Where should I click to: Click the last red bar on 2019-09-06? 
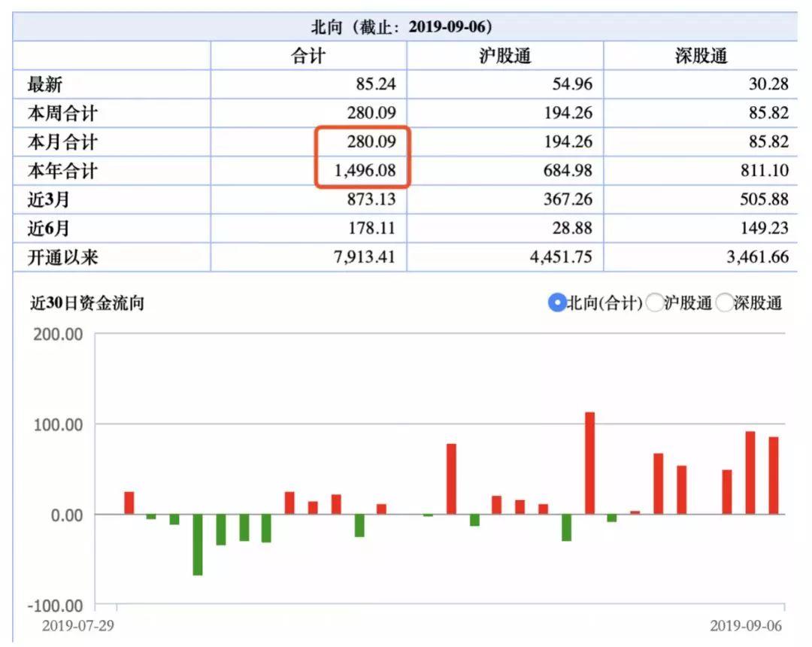click(774, 475)
